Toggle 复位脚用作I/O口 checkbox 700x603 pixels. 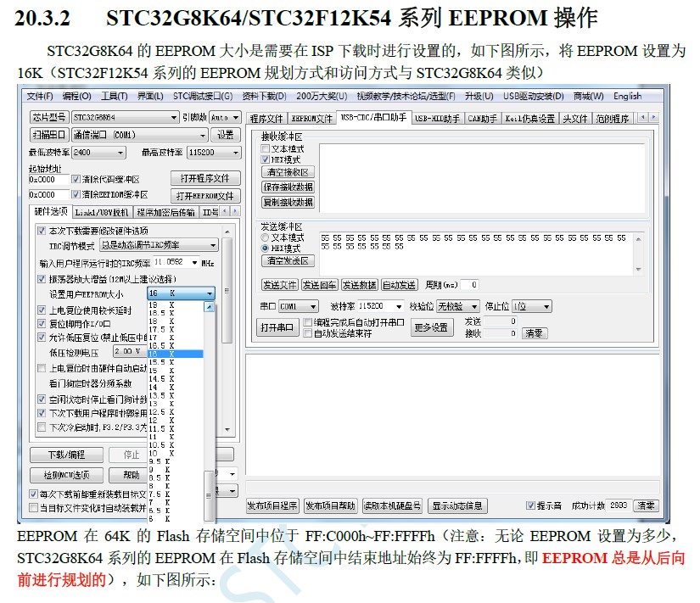tap(42, 323)
